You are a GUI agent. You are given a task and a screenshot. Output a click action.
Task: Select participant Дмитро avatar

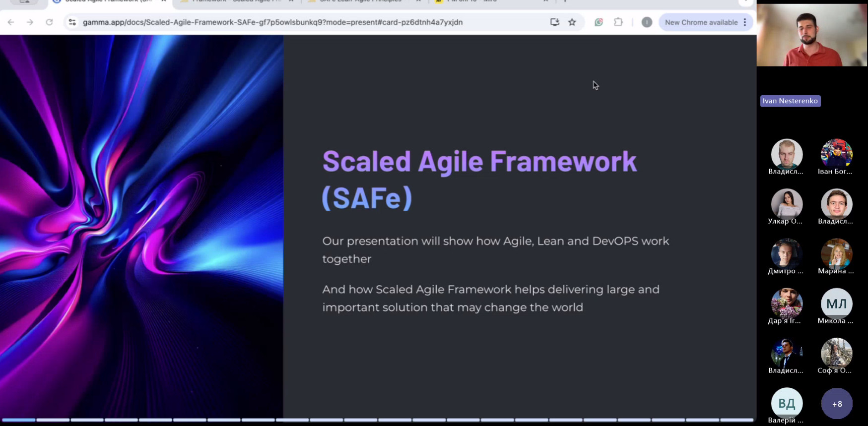(787, 253)
